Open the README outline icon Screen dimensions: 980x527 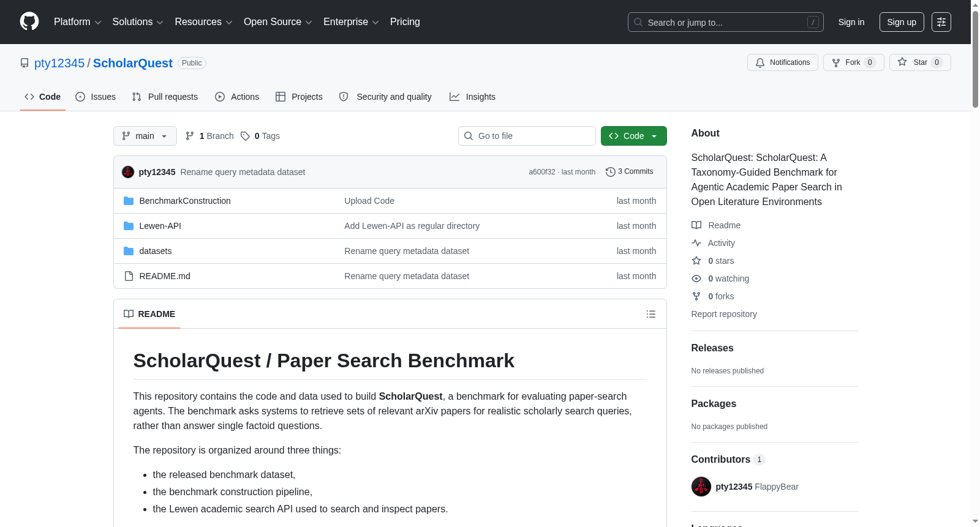click(x=651, y=314)
